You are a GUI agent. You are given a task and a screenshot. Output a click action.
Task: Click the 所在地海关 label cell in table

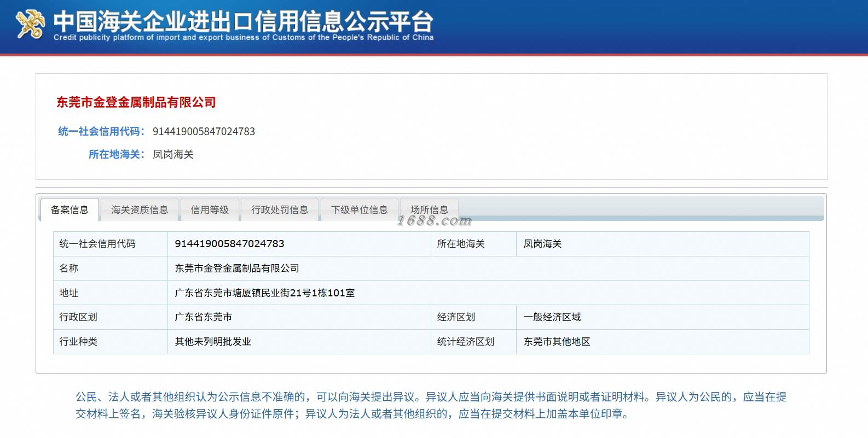[473, 244]
